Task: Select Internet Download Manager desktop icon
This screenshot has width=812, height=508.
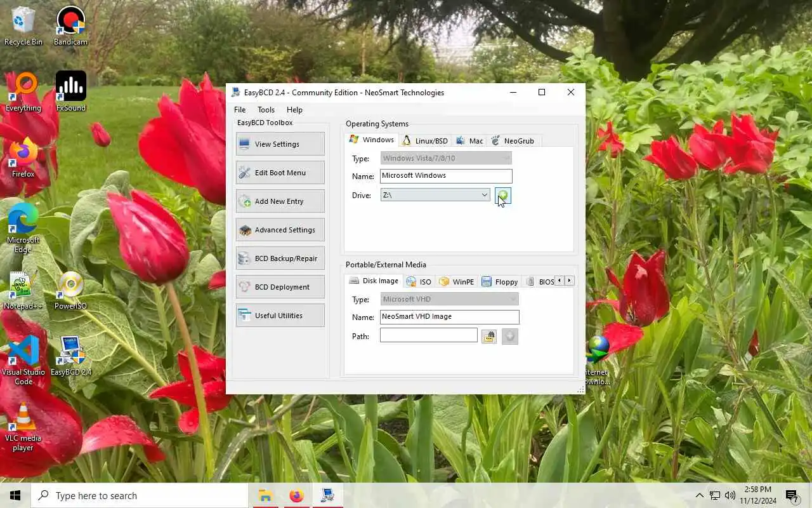Action: 596,361
